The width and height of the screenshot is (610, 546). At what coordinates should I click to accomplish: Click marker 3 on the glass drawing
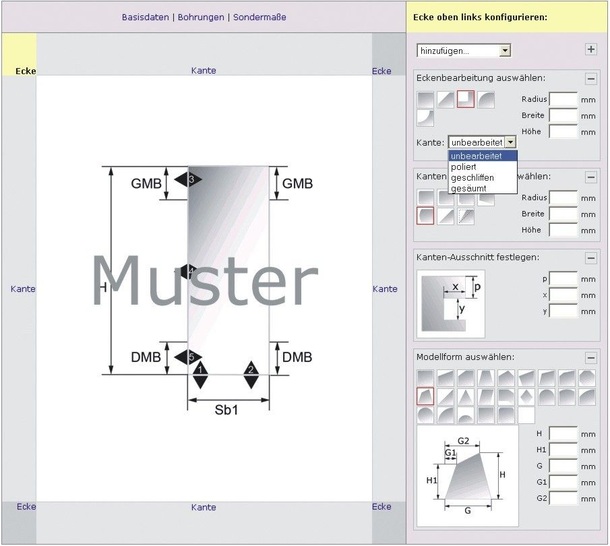point(194,178)
